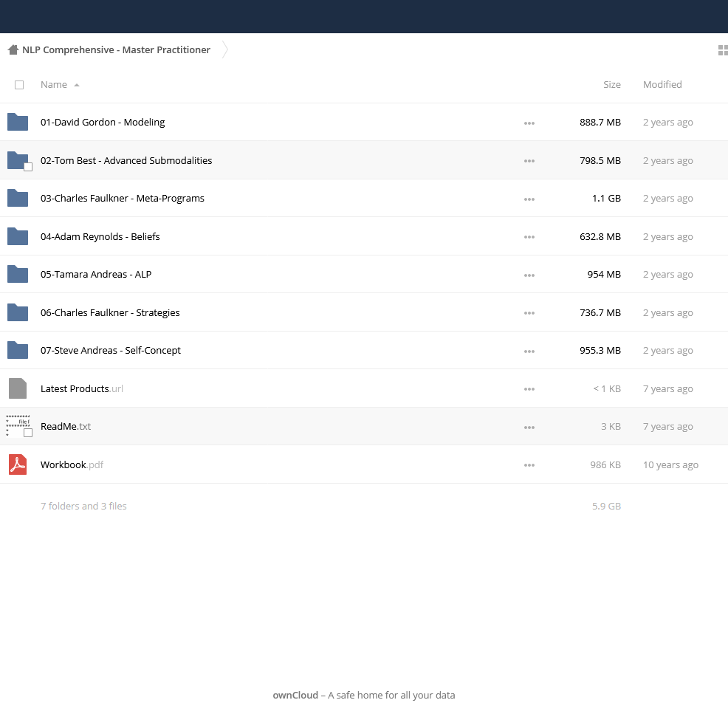Toggle the Name sort direction arrow

[77, 85]
